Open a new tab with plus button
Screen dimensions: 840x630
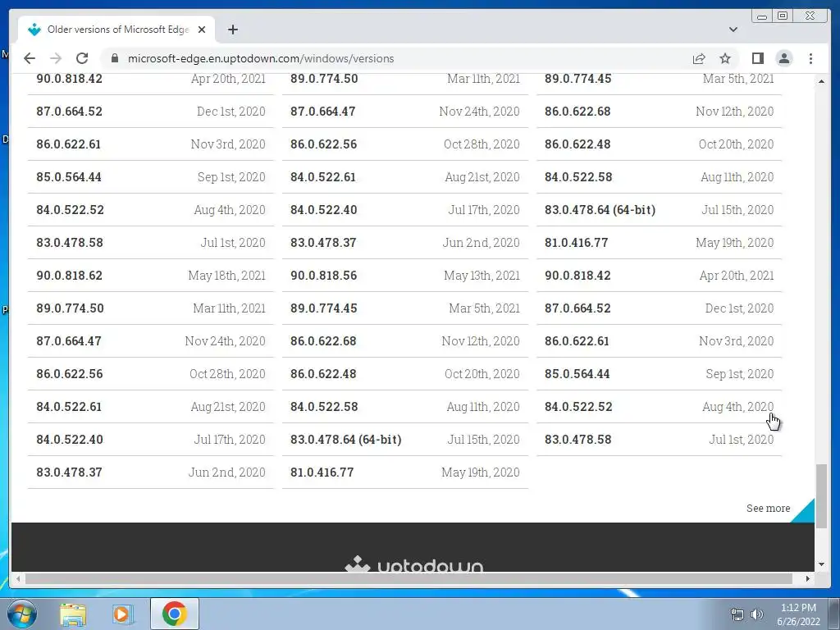click(232, 30)
